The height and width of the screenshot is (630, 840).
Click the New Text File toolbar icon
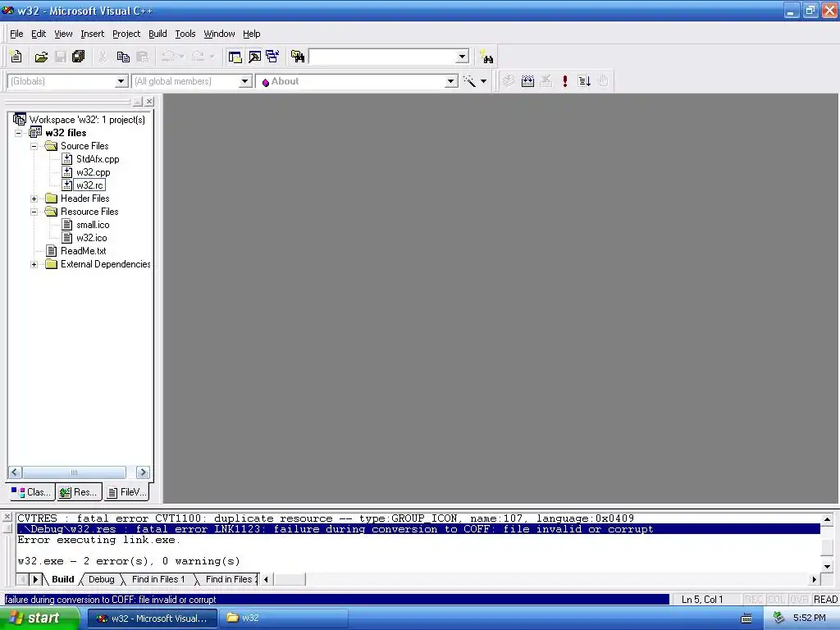click(x=16, y=57)
